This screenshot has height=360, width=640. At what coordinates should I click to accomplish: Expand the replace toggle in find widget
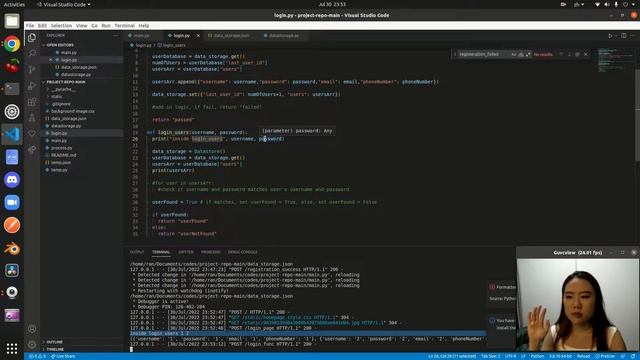tap(455, 54)
